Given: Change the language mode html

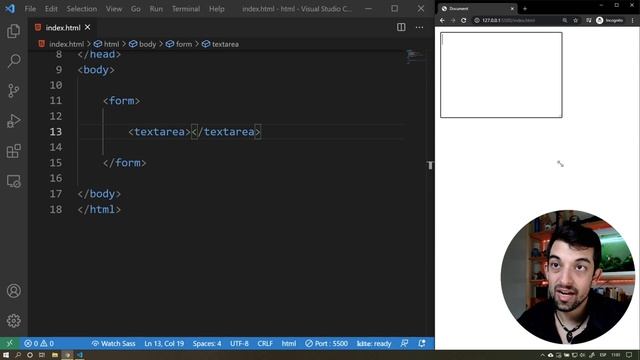Looking at the screenshot, I should (289, 344).
